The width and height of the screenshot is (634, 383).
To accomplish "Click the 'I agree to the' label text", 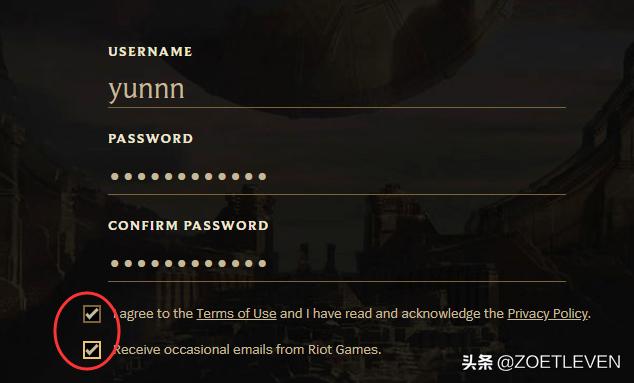I will pos(154,314).
